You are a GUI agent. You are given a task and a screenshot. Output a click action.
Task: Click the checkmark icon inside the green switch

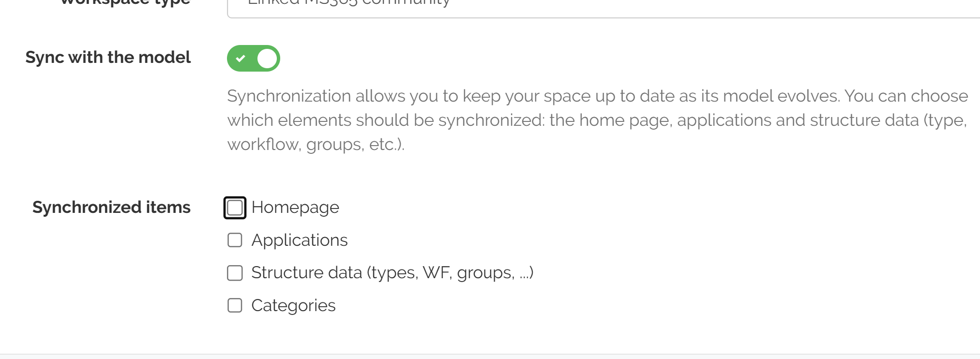click(x=241, y=59)
